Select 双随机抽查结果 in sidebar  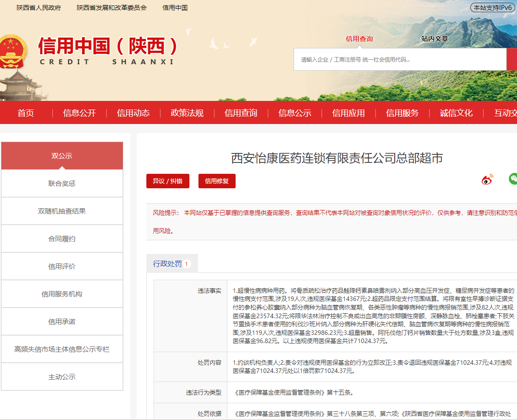pyautogui.click(x=62, y=211)
